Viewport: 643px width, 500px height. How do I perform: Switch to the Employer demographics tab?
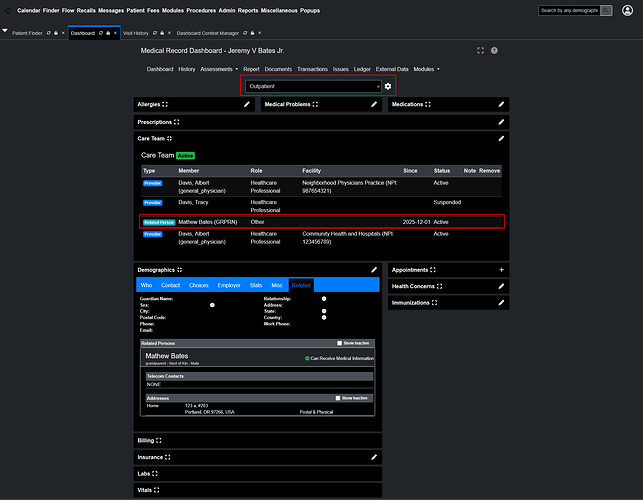tap(228, 285)
